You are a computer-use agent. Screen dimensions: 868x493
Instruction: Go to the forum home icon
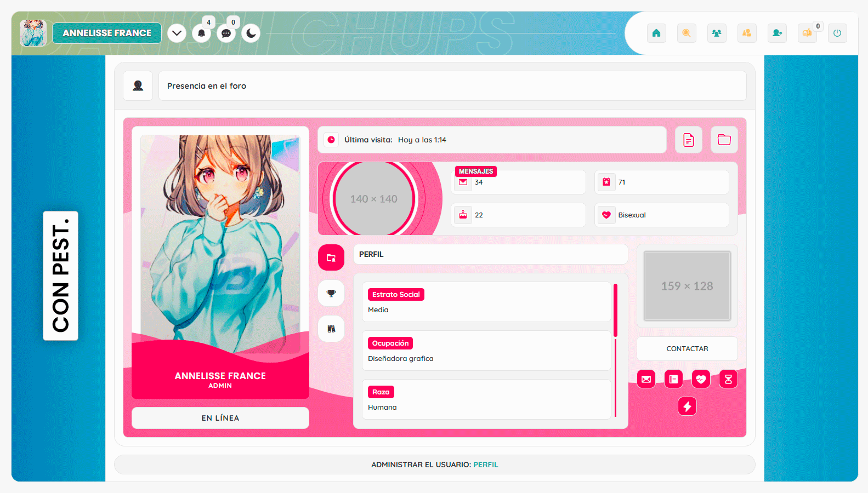click(x=656, y=33)
